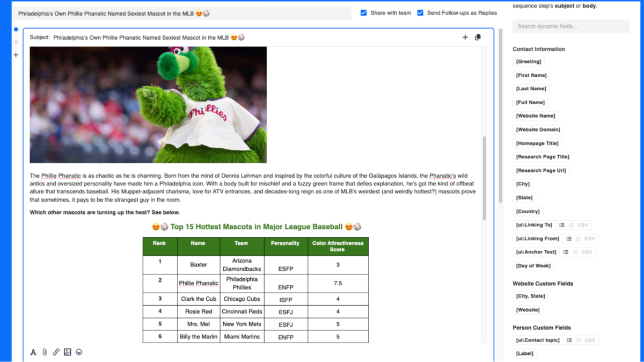The image size is (644, 362).
Task: Click the Search dynamic fields input
Action: coord(570,26)
